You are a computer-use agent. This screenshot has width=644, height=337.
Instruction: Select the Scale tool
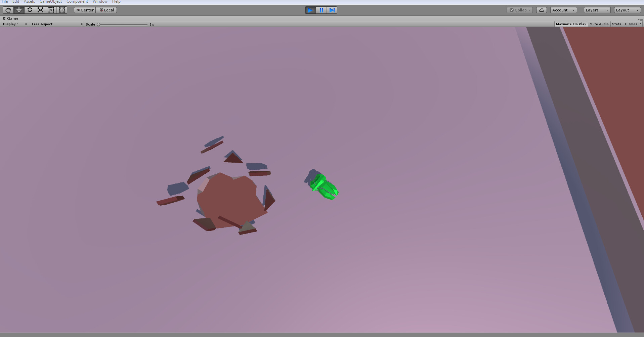[x=40, y=10]
